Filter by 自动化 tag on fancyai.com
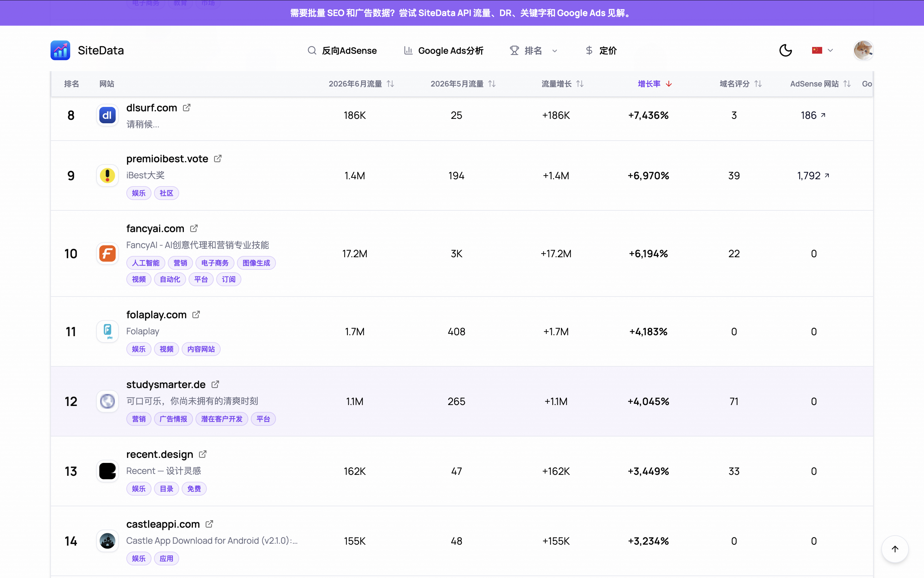The width and height of the screenshot is (924, 578). click(170, 280)
